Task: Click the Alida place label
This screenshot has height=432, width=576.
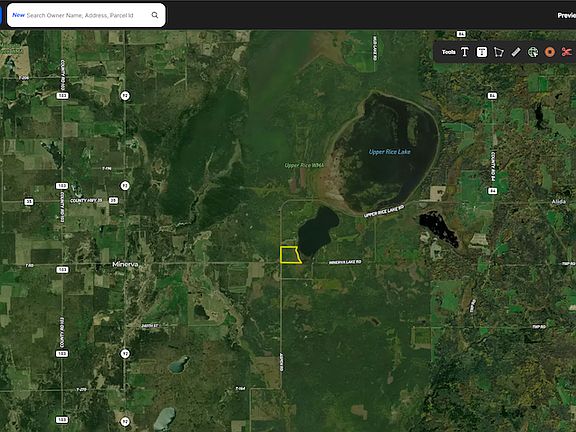Action: (559, 202)
